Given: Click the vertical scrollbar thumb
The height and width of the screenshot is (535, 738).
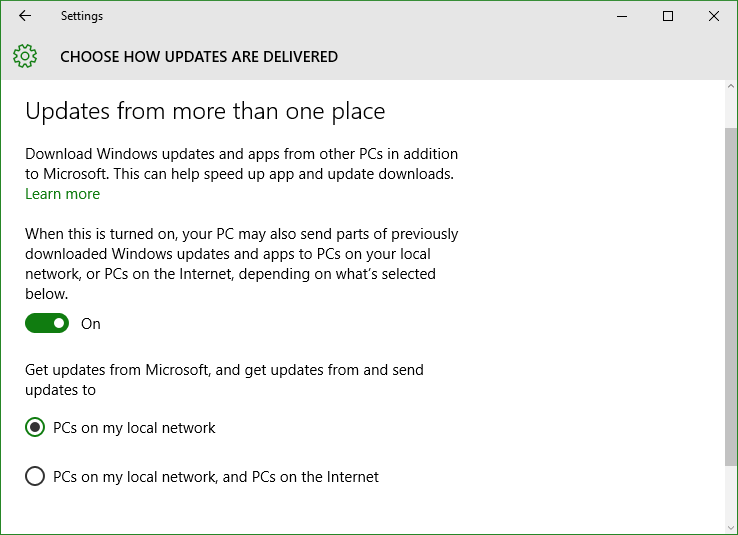Looking at the screenshot, I should (730, 297).
